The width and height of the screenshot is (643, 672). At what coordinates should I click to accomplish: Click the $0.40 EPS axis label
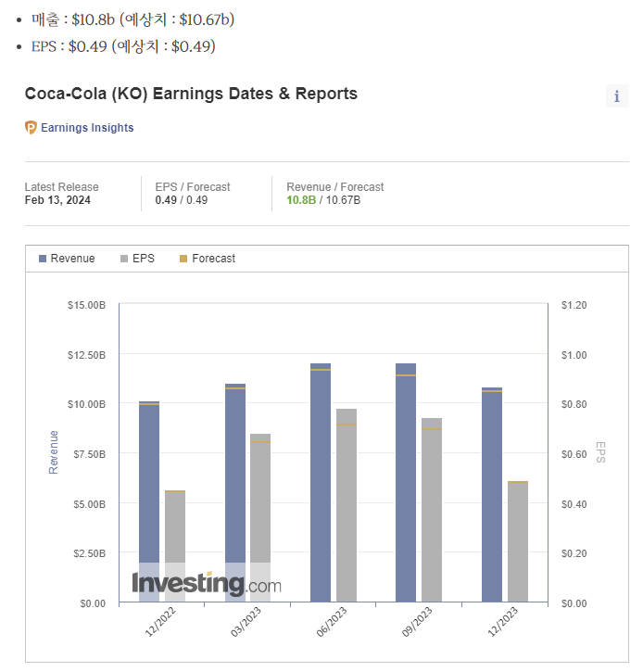(x=574, y=504)
